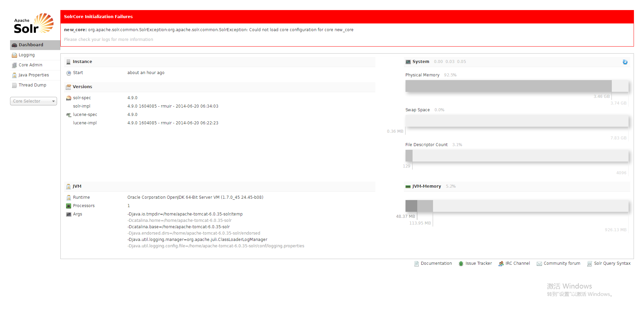Click the 'about an hour ago' value
Viewport: 644px width, 314px height.
coord(146,73)
